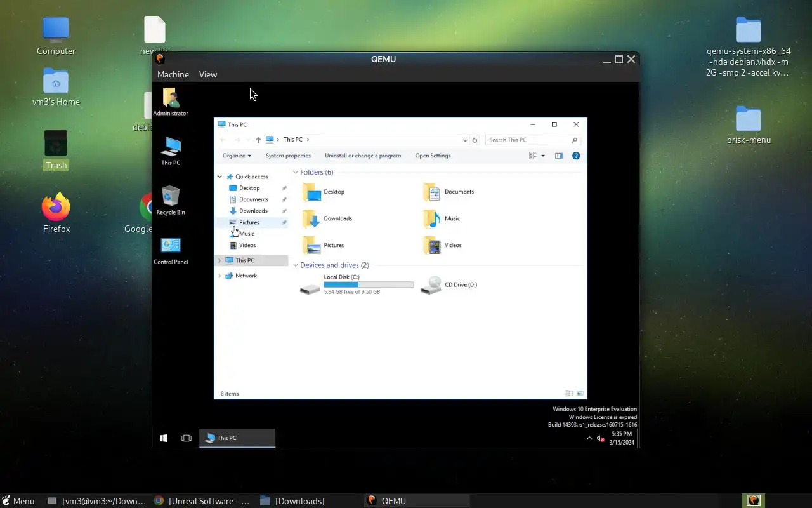The width and height of the screenshot is (812, 508).
Task: Open the View menu in QEMU
Action: pyautogui.click(x=208, y=74)
